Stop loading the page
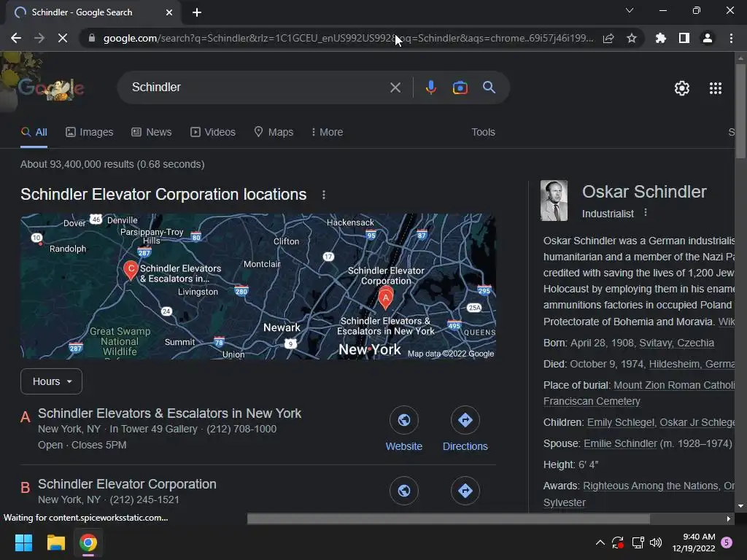This screenshot has width=747, height=560. coord(63,38)
